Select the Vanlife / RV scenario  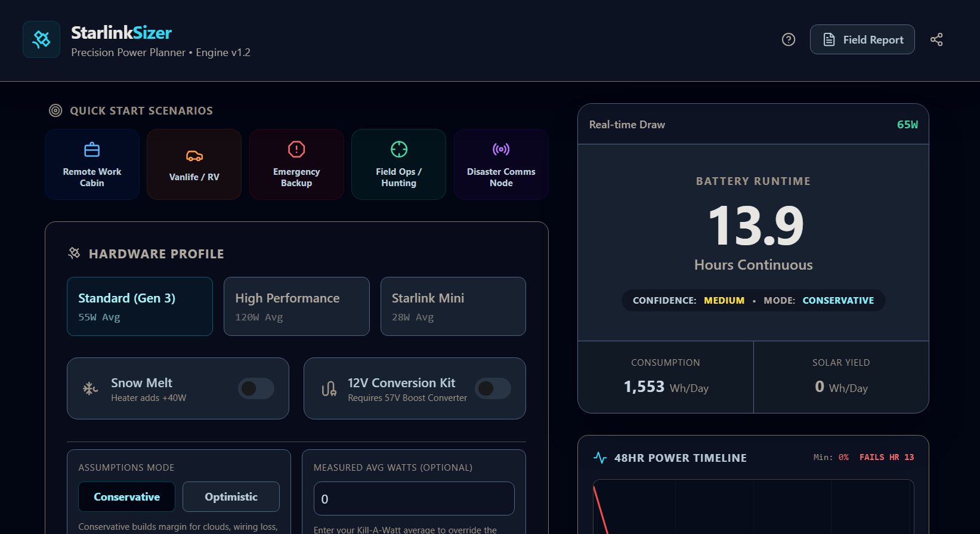tap(194, 164)
